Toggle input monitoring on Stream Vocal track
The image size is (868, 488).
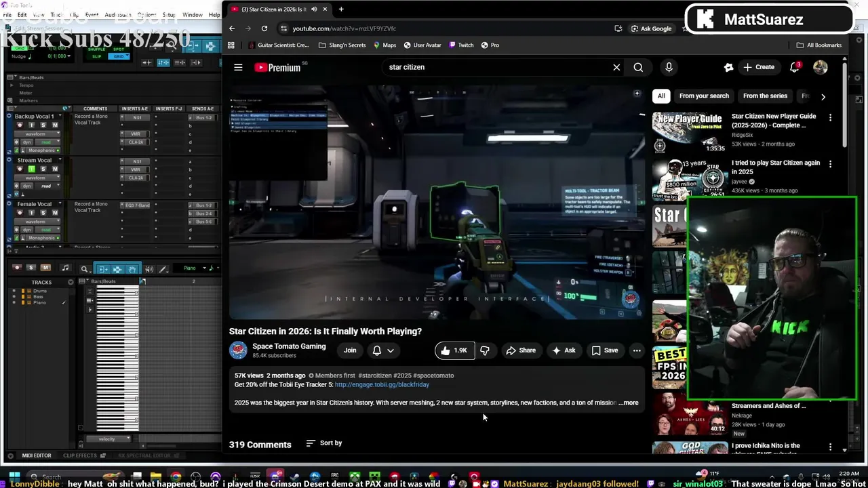[31, 169]
